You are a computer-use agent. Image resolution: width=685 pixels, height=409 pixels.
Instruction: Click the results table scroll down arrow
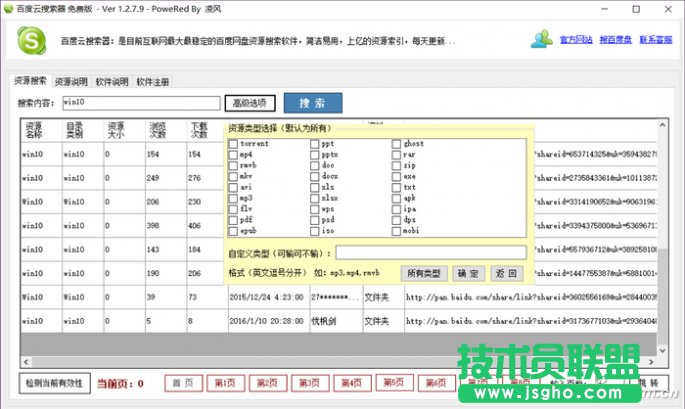pyautogui.click(x=662, y=350)
